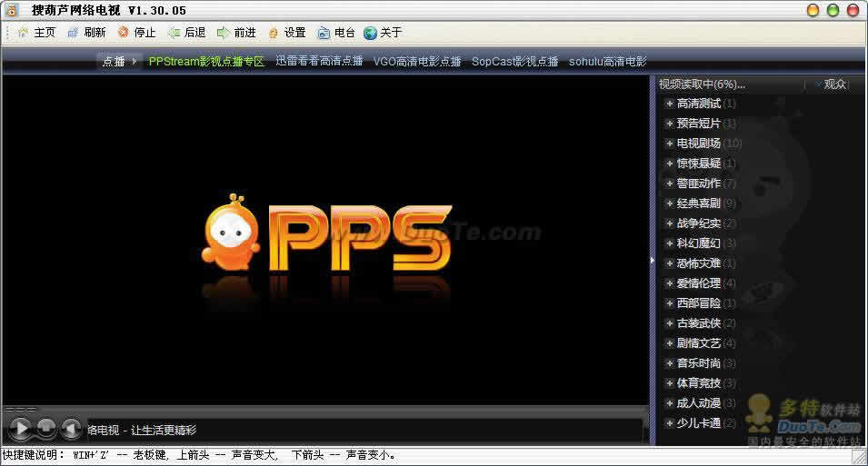Navigate back with the 后退 arrow
Viewport: 868px width, 466px height.
coord(174,33)
